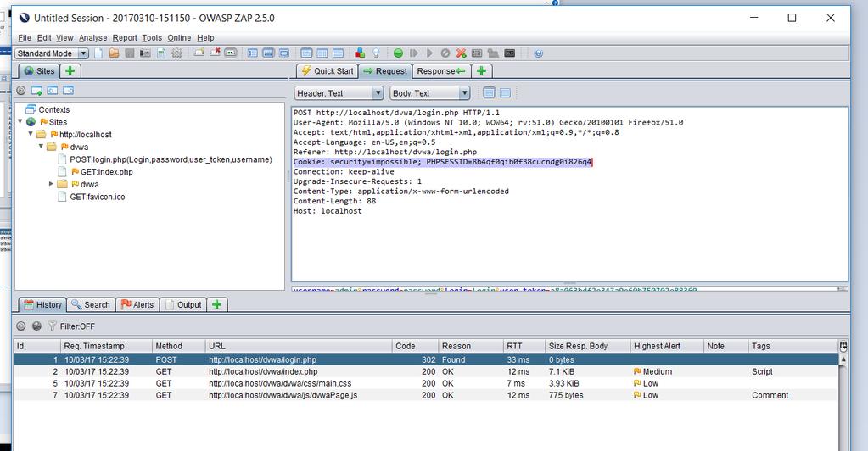Click the Manage Add-ons colored blocks icon
The image size is (868, 451).
(x=359, y=53)
